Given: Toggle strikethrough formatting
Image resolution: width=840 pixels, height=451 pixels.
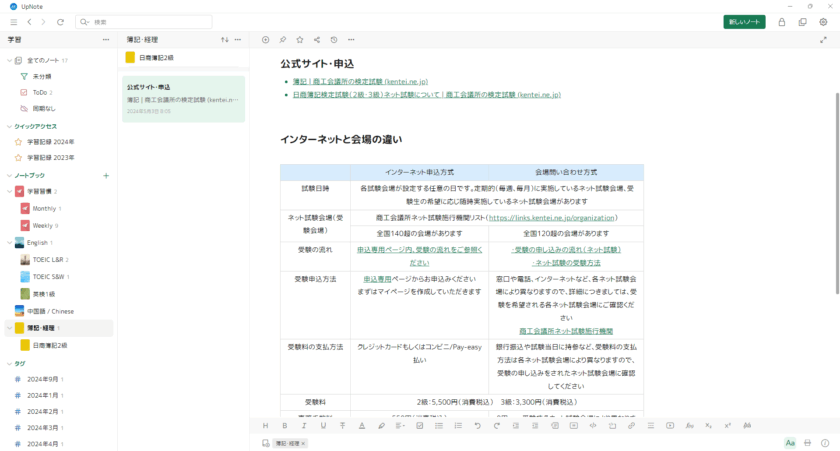Looking at the screenshot, I should point(342,426).
